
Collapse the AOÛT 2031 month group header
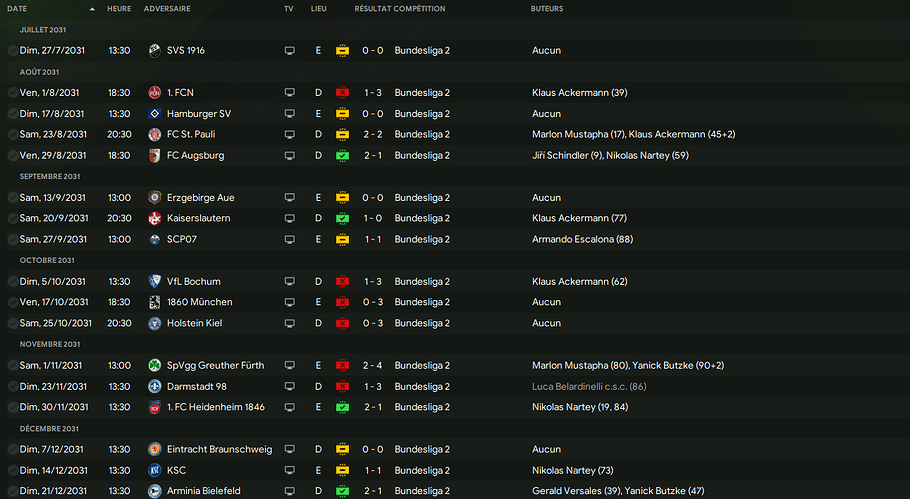pyautogui.click(x=39, y=72)
